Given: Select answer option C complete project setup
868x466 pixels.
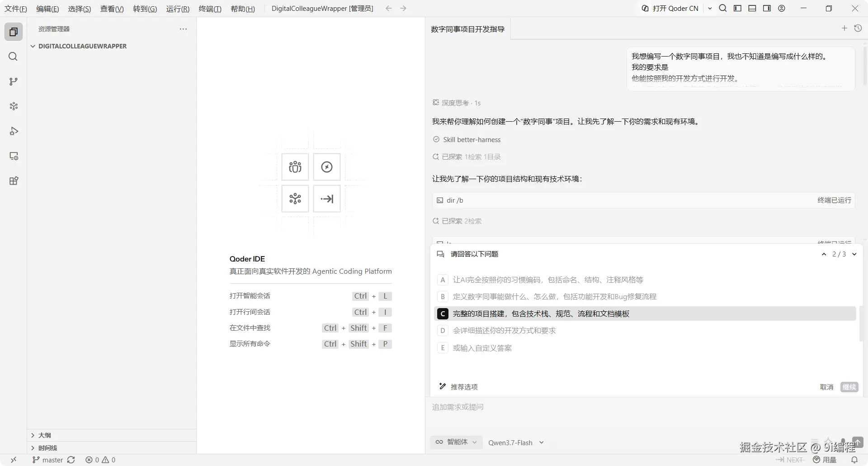Looking at the screenshot, I should click(x=645, y=314).
